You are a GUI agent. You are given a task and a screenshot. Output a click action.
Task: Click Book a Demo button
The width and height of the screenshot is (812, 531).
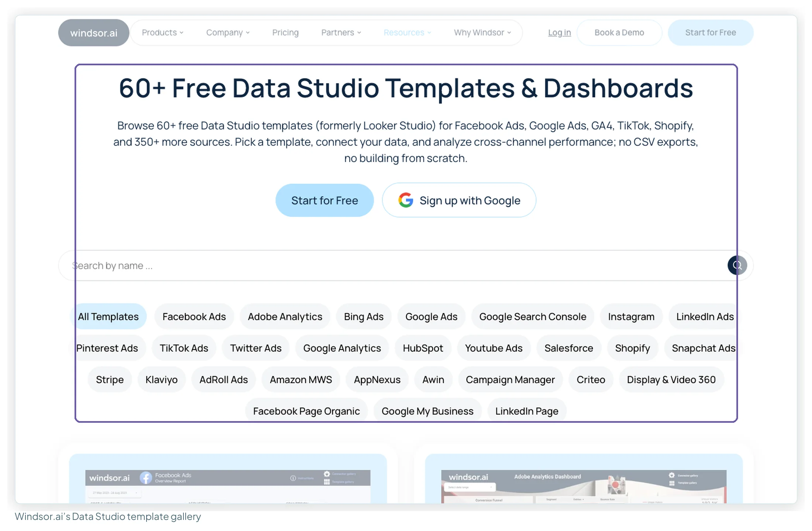pos(619,32)
